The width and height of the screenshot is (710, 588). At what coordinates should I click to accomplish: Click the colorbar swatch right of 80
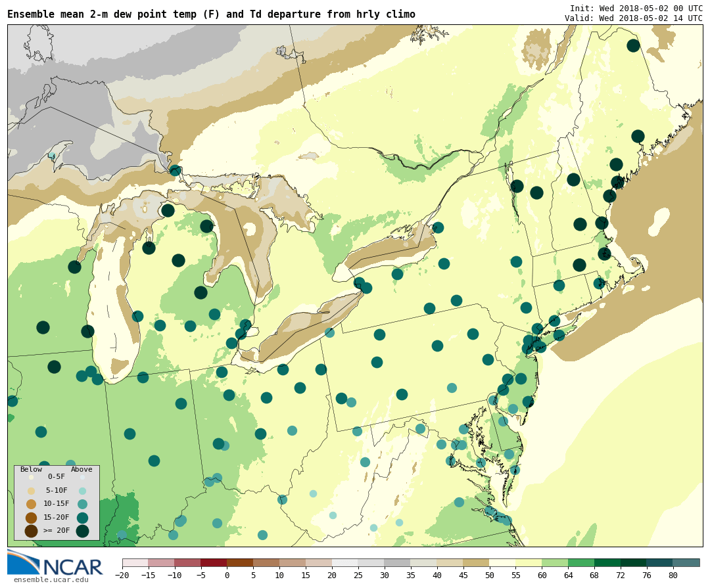[686, 562]
